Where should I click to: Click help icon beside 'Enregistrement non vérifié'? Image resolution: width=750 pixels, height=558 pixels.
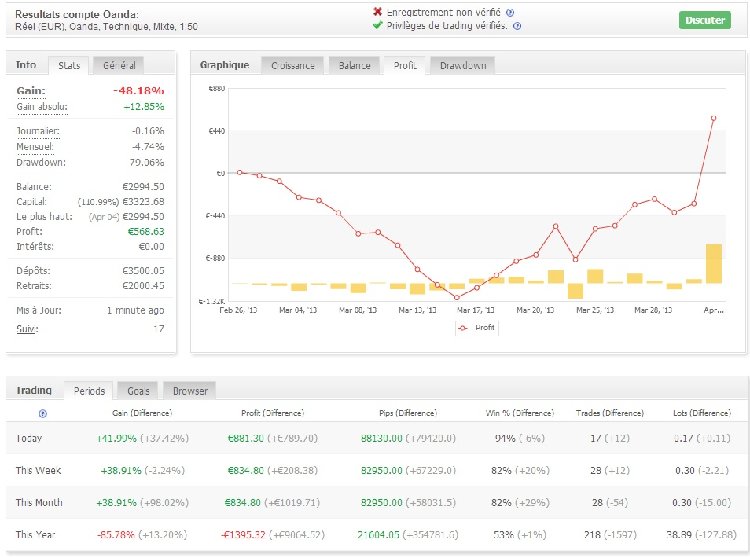click(509, 13)
